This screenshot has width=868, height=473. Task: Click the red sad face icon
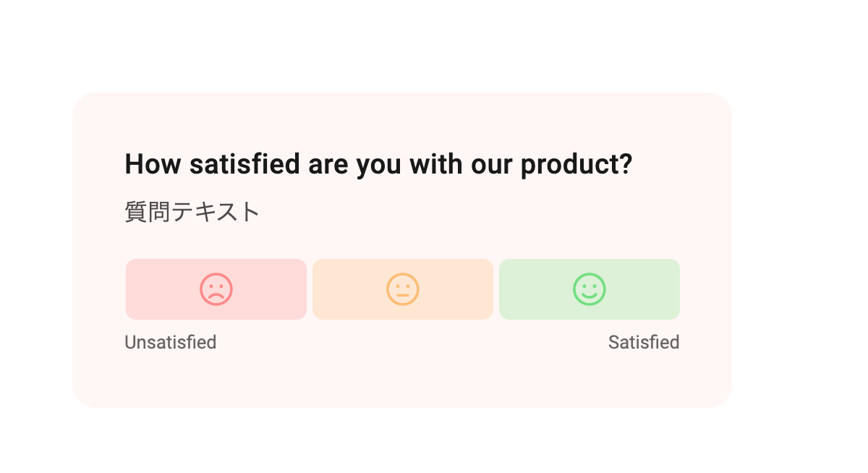(216, 289)
